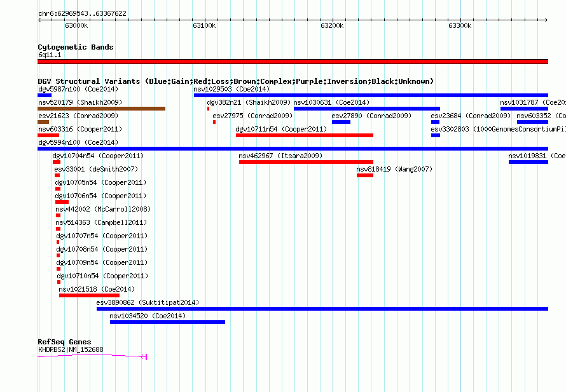The height and width of the screenshot is (392, 566).
Task: Open the dgv10710n54 (Cooper2011) label
Action: point(102,276)
